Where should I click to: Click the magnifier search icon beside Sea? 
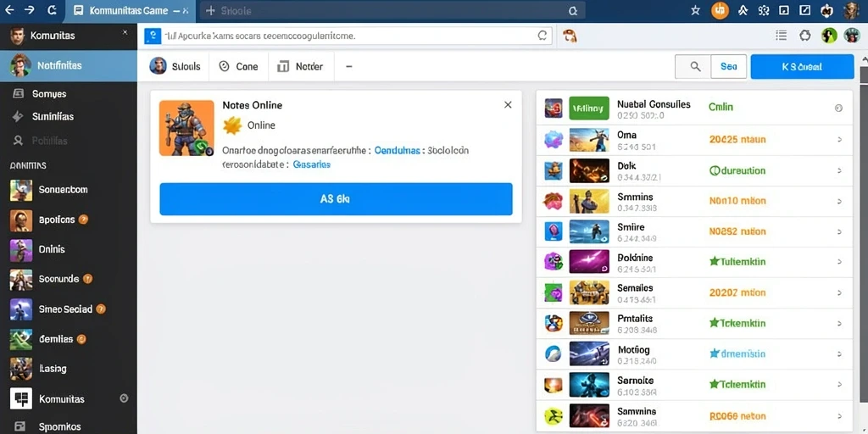(x=695, y=66)
